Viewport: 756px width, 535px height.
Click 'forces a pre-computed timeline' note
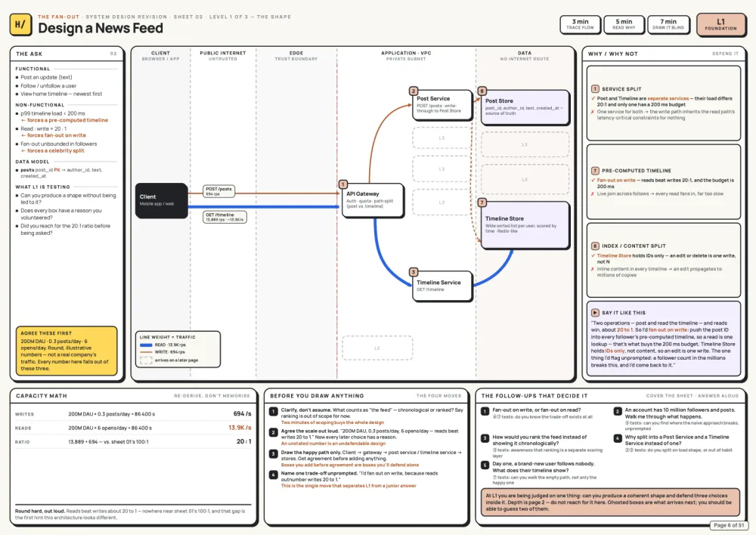(64, 120)
